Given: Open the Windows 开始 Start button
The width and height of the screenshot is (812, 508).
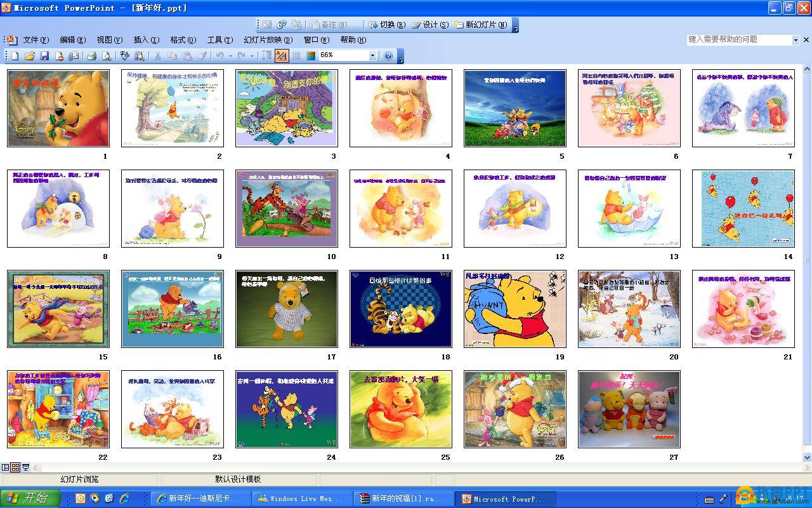Looking at the screenshot, I should [x=30, y=498].
